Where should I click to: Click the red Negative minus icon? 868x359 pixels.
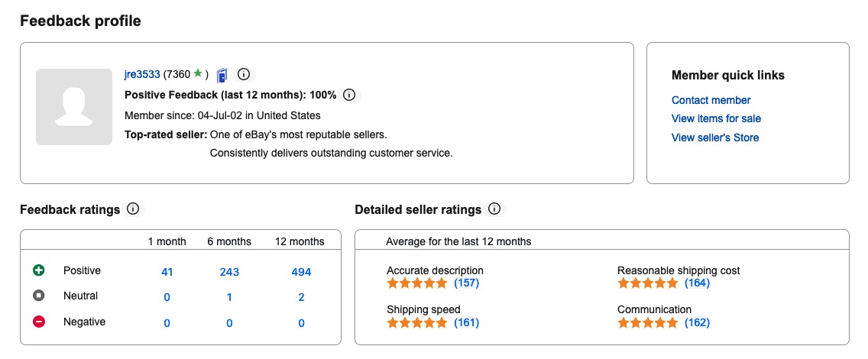(x=39, y=322)
